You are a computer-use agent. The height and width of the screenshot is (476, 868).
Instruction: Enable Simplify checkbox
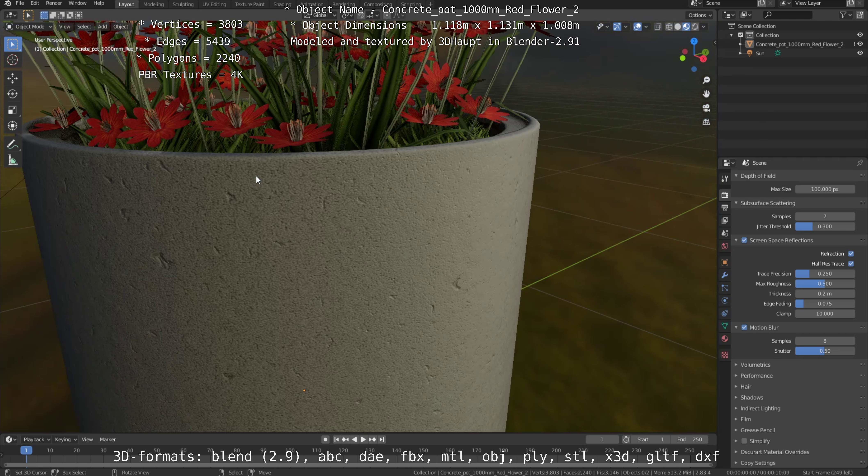pyautogui.click(x=744, y=441)
